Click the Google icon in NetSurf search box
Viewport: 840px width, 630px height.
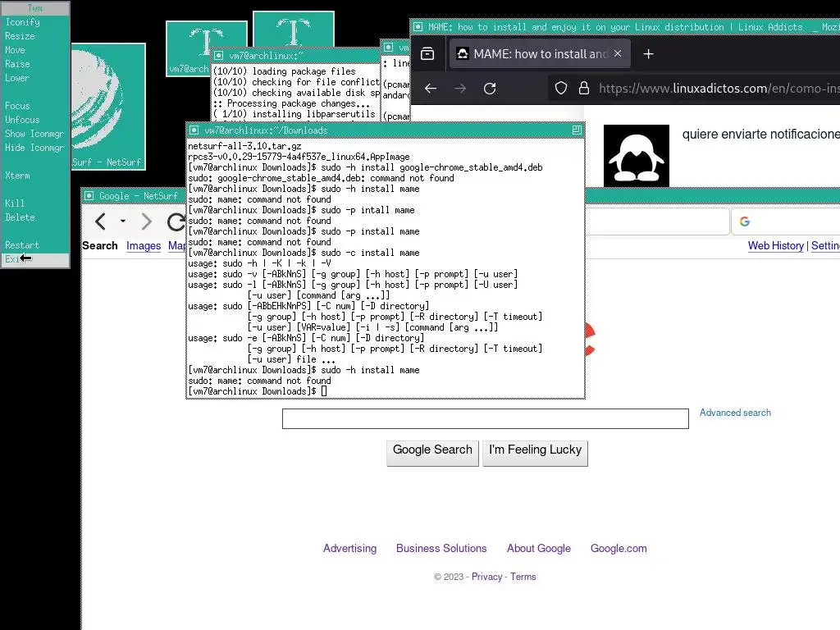coord(745,221)
